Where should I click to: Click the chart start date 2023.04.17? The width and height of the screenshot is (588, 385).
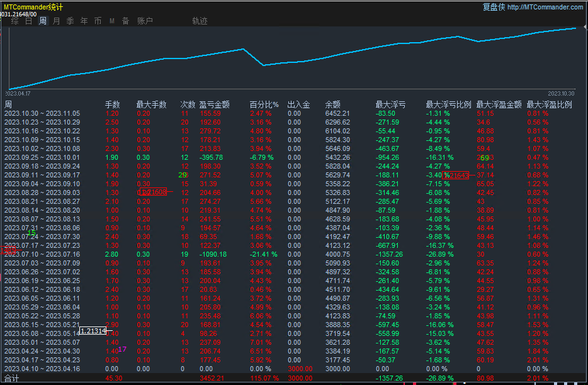pos(18,94)
